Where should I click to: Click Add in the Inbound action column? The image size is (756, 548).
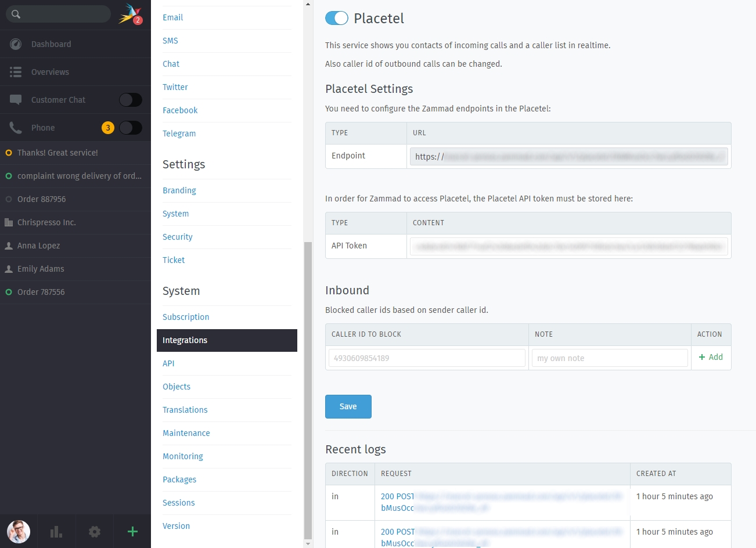[x=711, y=357]
